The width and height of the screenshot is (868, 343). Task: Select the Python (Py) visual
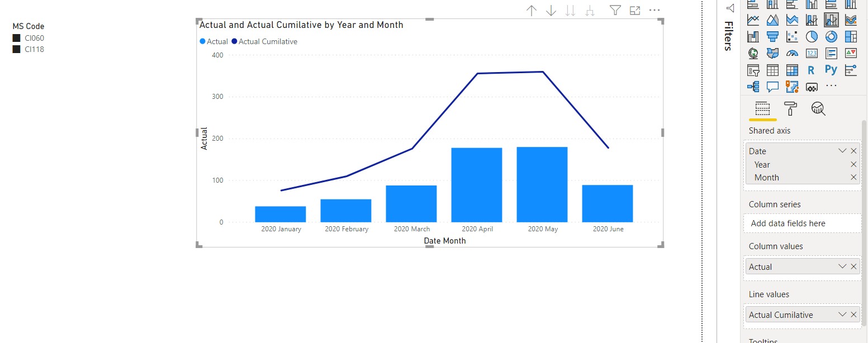(831, 70)
